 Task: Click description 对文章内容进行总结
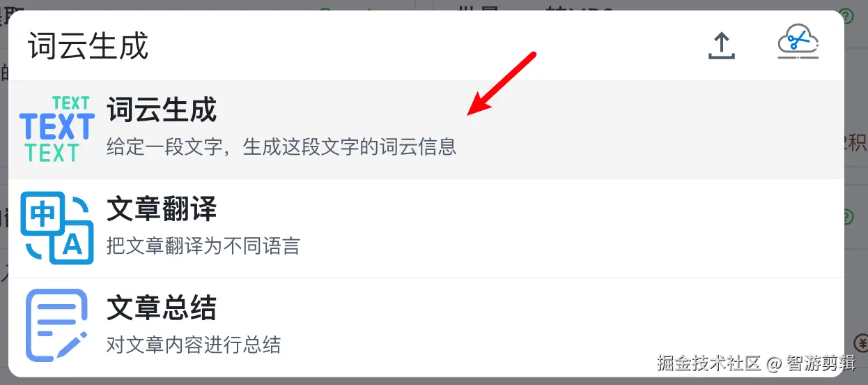(194, 345)
